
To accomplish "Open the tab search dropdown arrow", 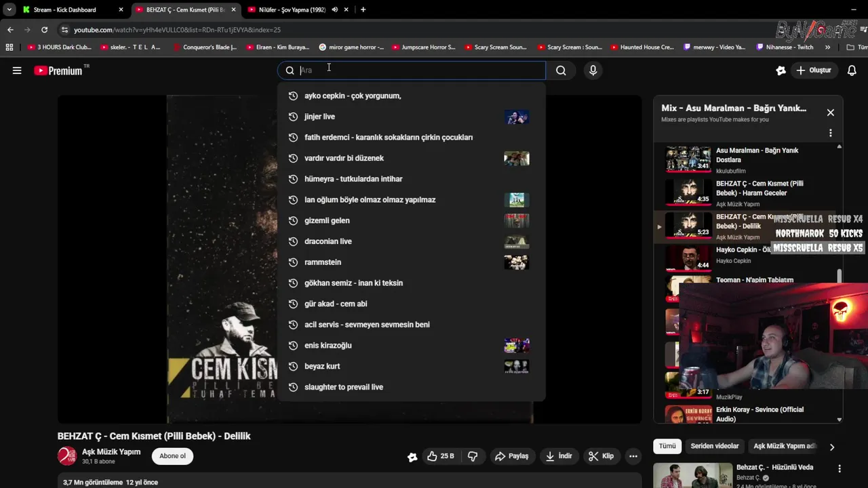I will coord(9,9).
